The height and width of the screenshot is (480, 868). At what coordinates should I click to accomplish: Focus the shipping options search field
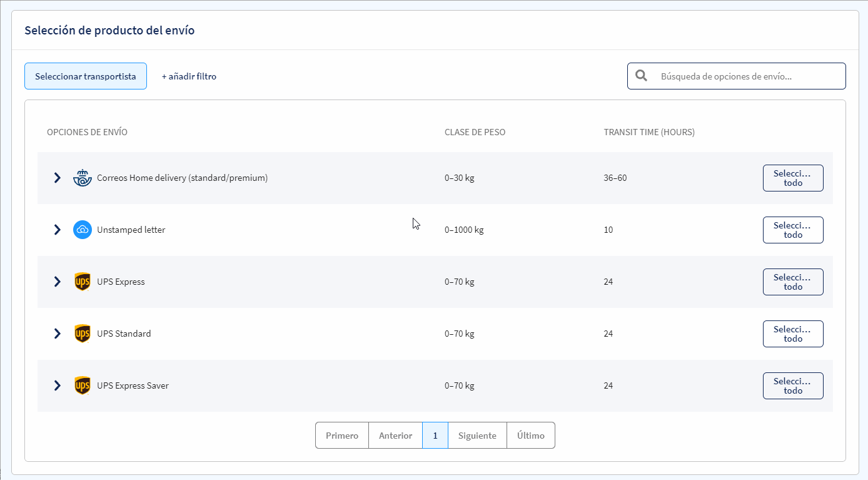(x=737, y=76)
